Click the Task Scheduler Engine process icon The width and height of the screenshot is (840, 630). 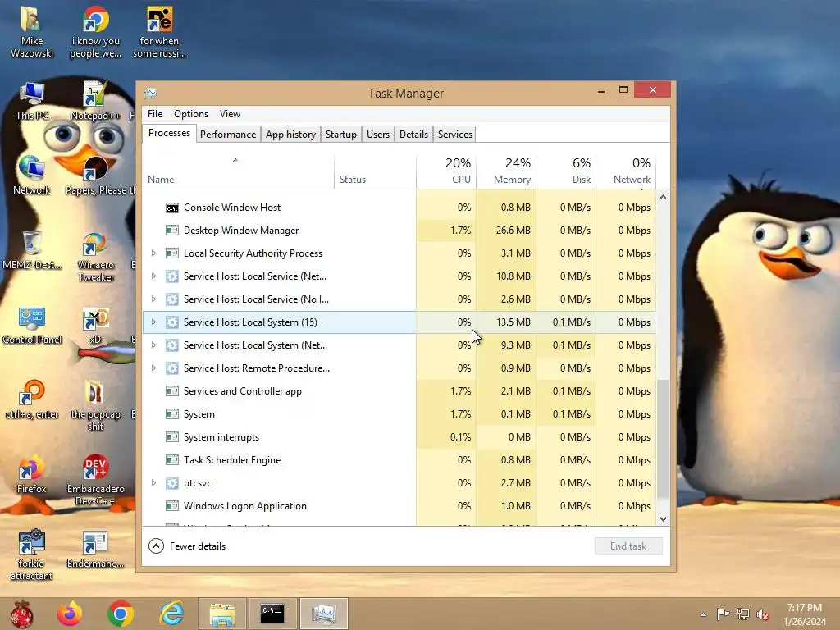(172, 460)
